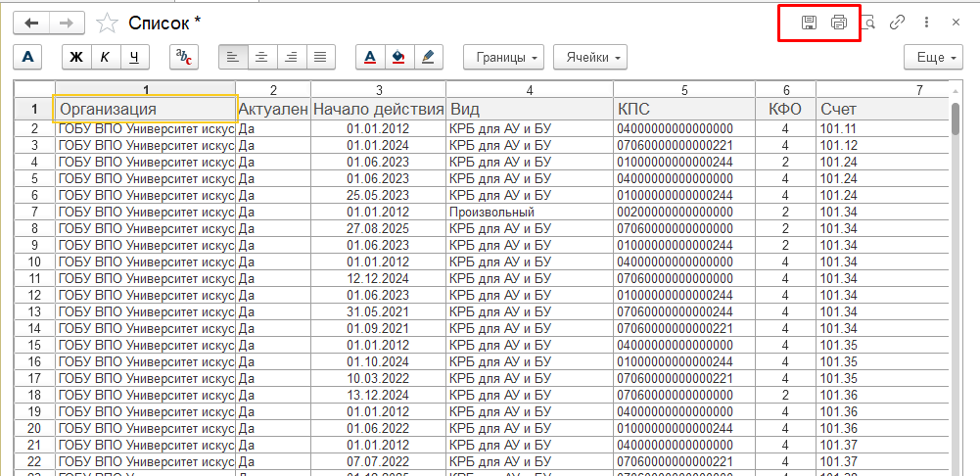Select date cell 31.05.2021
Image resolution: width=980 pixels, height=476 pixels.
(378, 311)
